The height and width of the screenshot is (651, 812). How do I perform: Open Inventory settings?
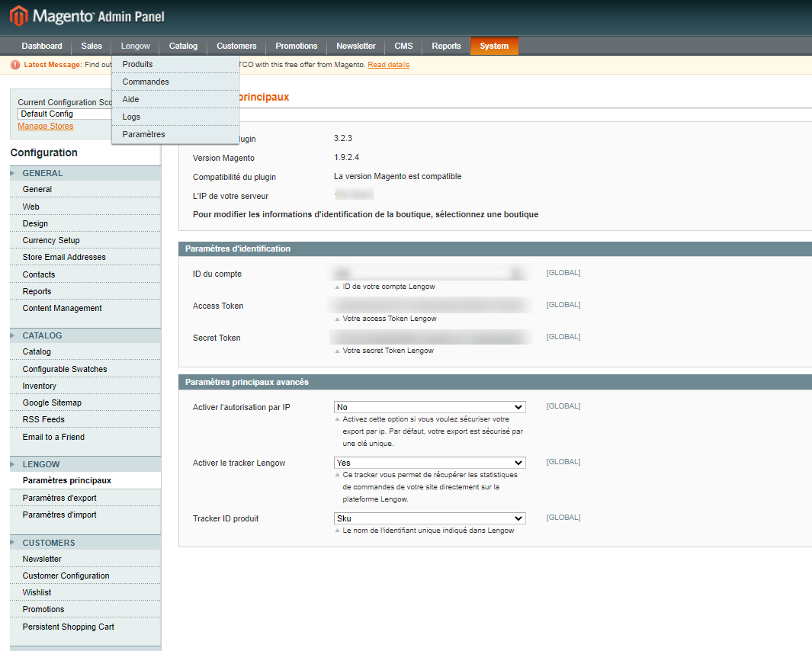[x=85, y=386]
